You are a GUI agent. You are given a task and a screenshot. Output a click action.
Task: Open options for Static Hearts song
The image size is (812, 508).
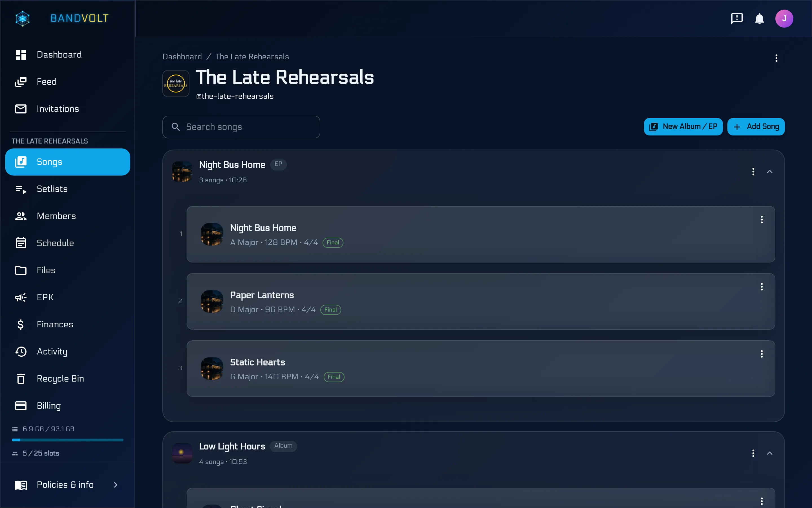pos(762,354)
